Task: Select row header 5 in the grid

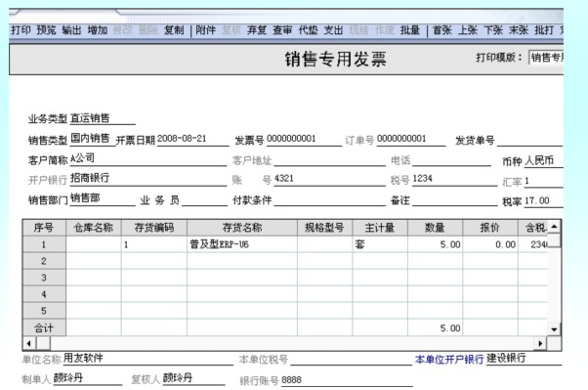Action: (x=44, y=311)
